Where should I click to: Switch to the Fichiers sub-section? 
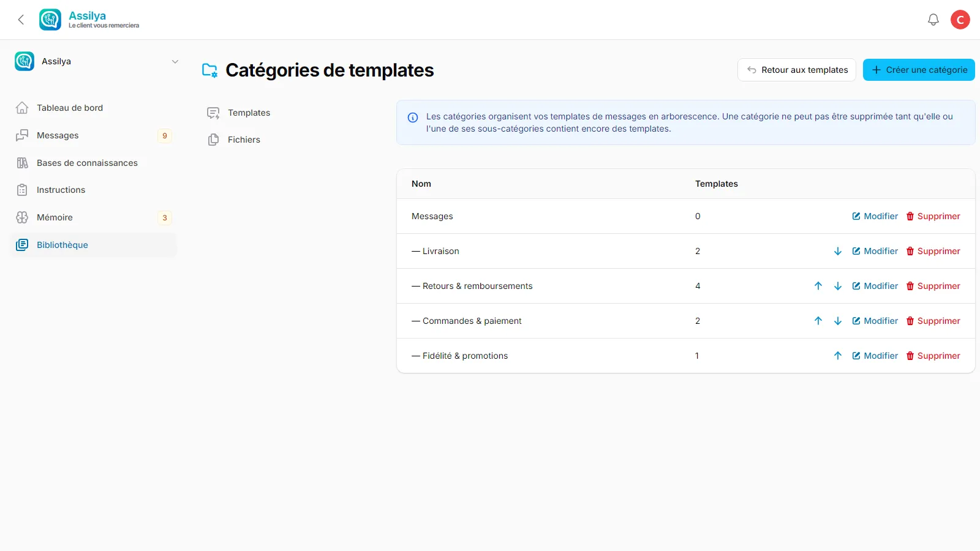point(234,140)
